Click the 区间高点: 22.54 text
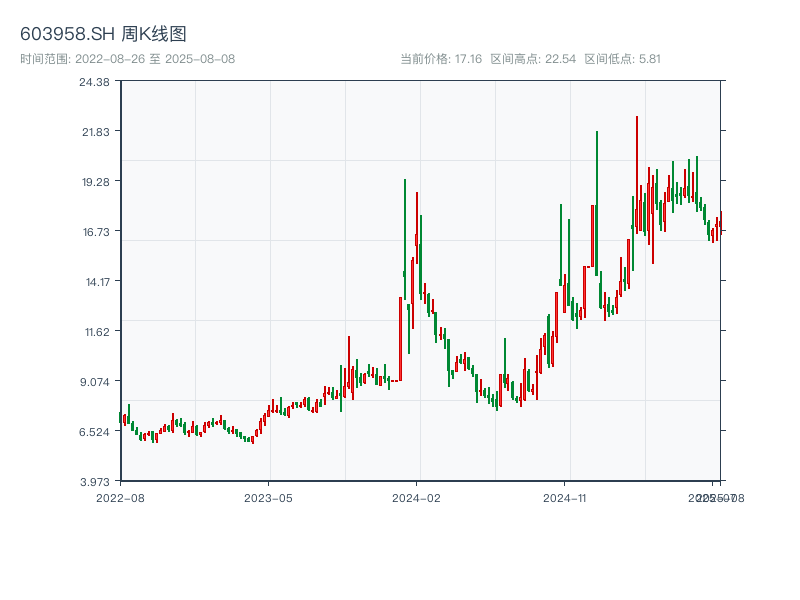Image resolution: width=800 pixels, height=600 pixels. (x=533, y=59)
